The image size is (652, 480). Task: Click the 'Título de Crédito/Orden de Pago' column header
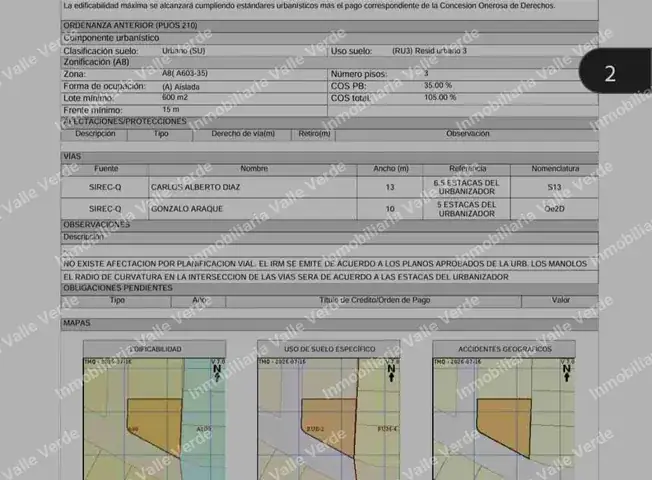(x=374, y=300)
